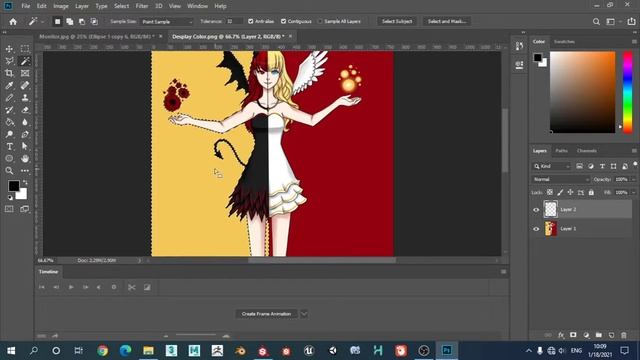Select the Crop tool
Image resolution: width=640 pixels, height=360 pixels.
pyautogui.click(x=9, y=73)
